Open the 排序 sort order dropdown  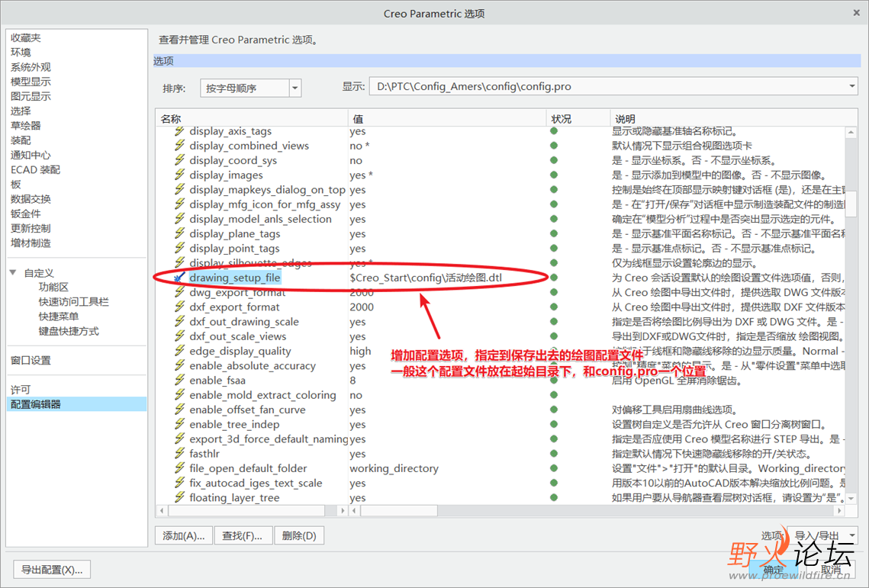pos(295,88)
